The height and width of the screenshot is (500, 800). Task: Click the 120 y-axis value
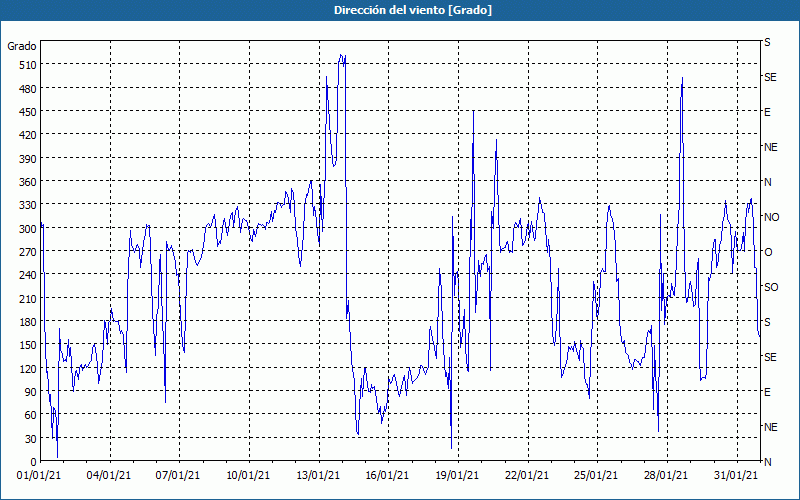tap(27, 369)
